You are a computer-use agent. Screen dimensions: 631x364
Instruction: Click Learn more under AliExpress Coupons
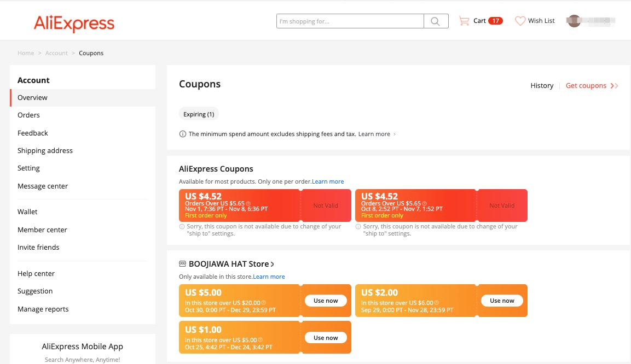tap(328, 181)
